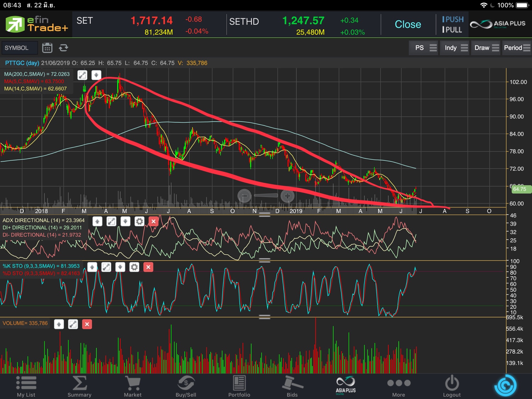Open the calendar date picker icon

[47, 48]
